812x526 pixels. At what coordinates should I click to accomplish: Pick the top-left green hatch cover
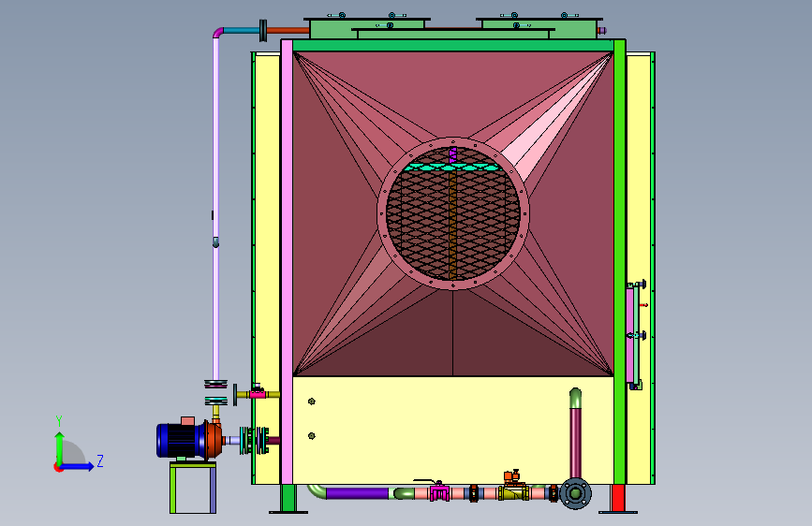[366, 28]
